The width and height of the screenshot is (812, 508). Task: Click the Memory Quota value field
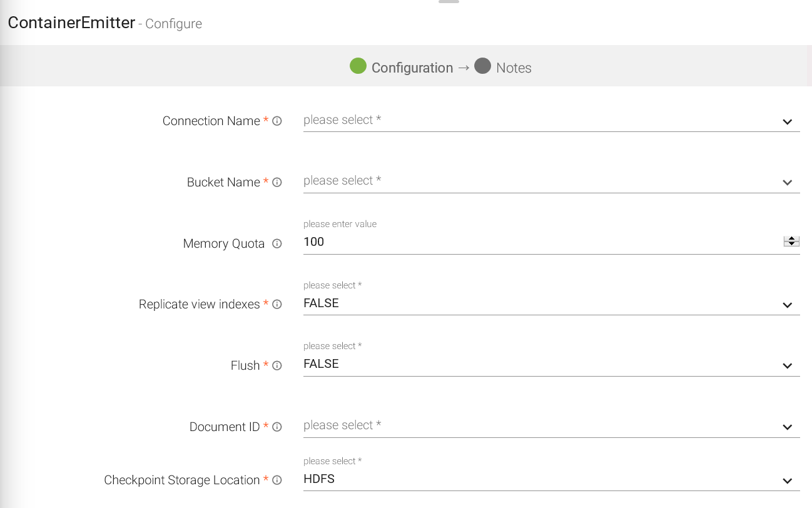(x=538, y=242)
